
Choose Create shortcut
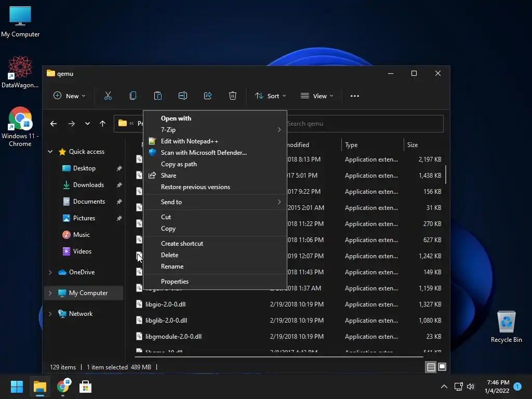215,244
